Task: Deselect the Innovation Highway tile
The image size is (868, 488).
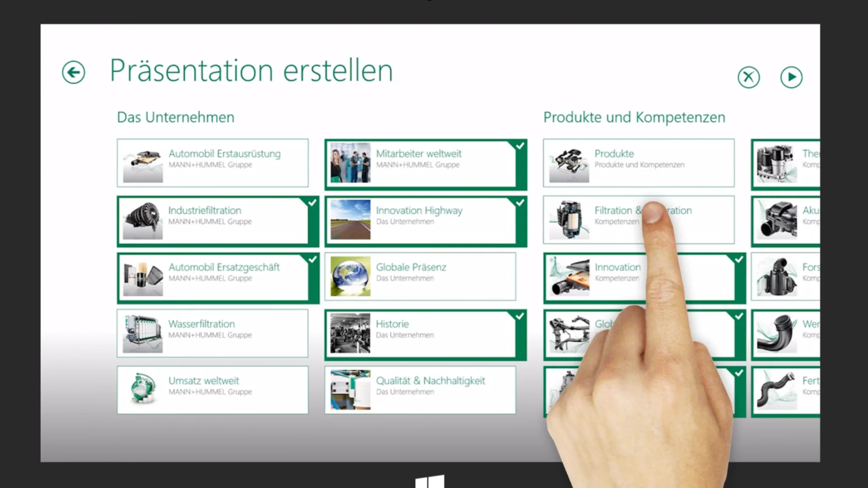Action: click(x=519, y=202)
